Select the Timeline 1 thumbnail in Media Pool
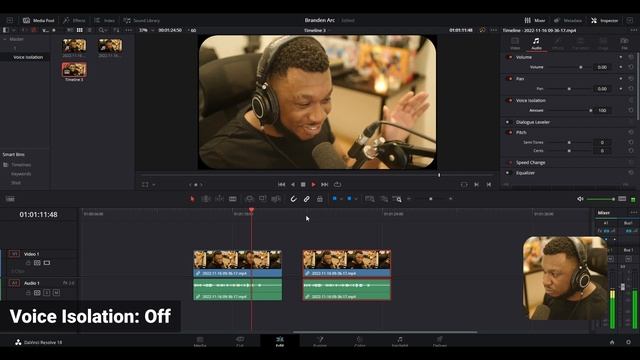Viewport: 640px width, 360px height. pyautogui.click(x=74, y=70)
